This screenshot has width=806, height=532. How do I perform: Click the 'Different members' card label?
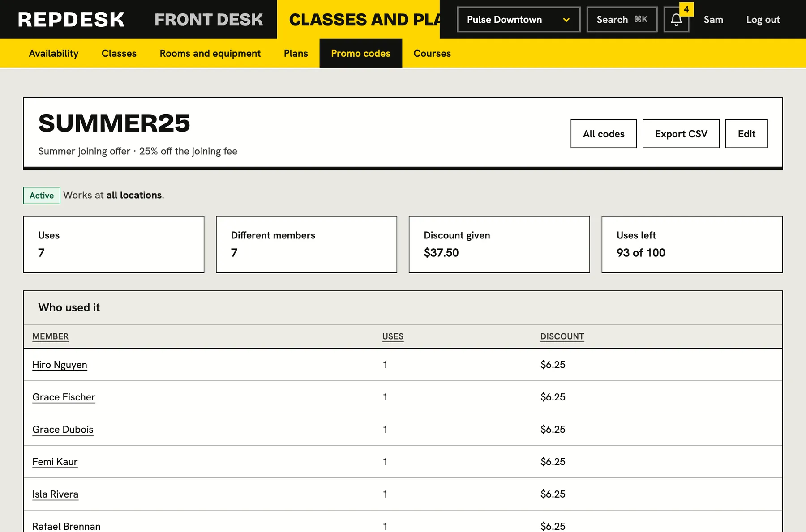click(x=273, y=235)
